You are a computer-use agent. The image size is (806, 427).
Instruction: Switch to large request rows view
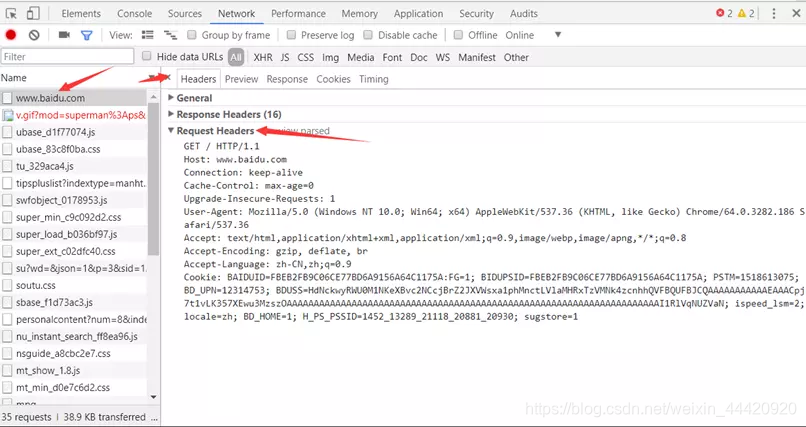click(148, 35)
